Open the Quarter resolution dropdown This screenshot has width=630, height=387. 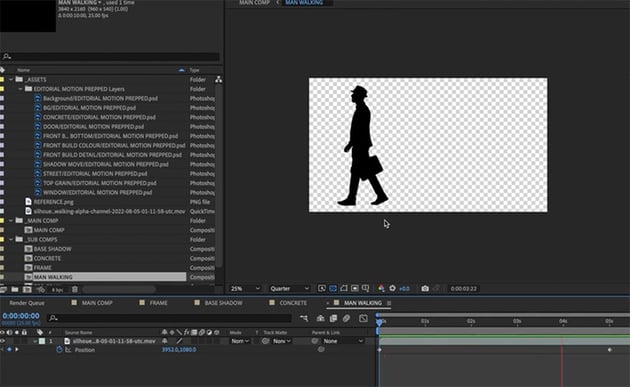tap(290, 289)
